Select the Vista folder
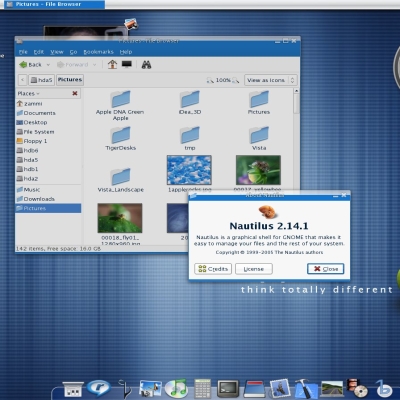The width and height of the screenshot is (400, 400). pos(259,138)
